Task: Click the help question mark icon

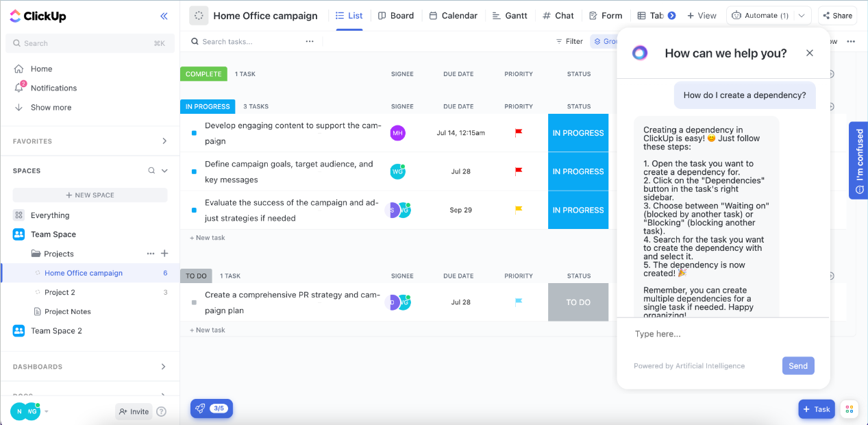Action: pos(162,412)
